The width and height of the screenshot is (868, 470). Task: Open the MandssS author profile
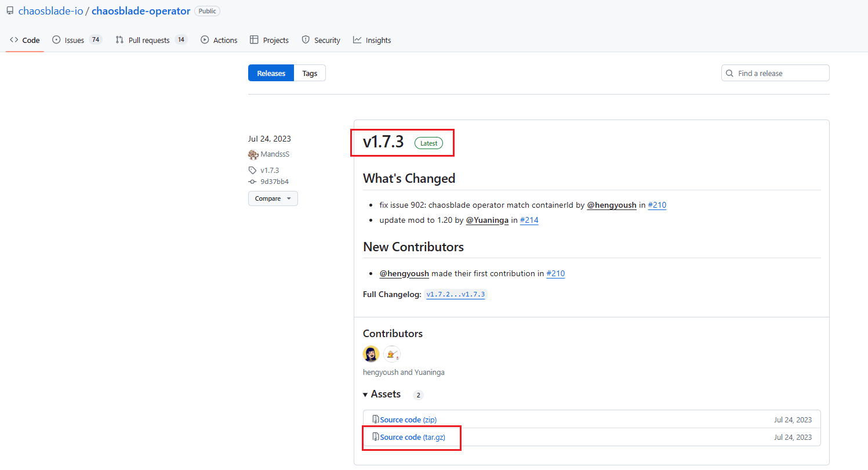(275, 154)
